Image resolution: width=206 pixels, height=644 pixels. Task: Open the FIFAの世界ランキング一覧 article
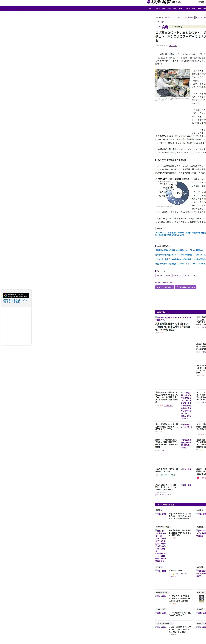180,614
